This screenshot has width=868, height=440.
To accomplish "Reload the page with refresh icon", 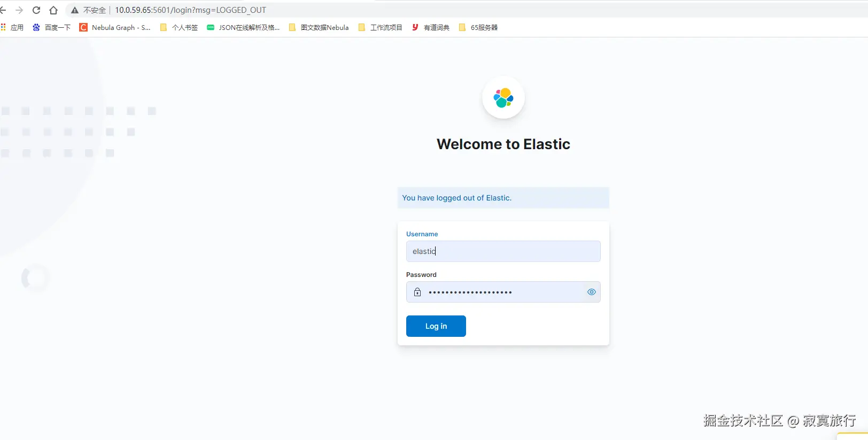I will pyautogui.click(x=36, y=10).
